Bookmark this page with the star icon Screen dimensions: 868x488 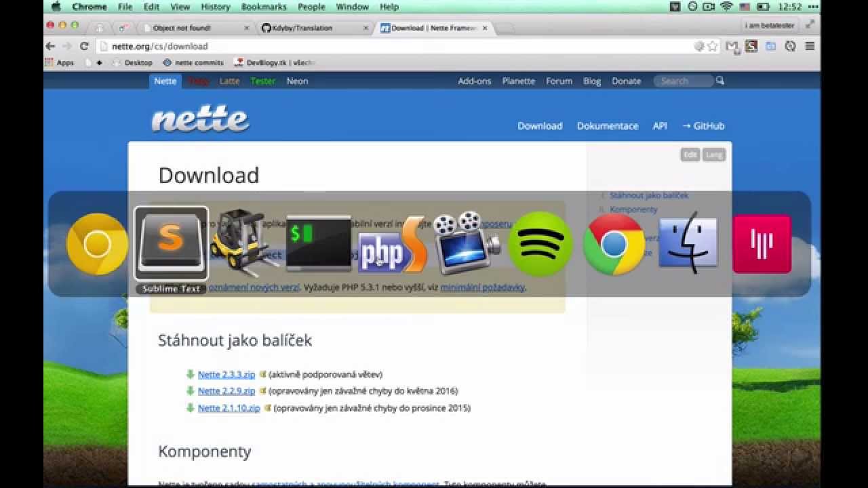713,46
